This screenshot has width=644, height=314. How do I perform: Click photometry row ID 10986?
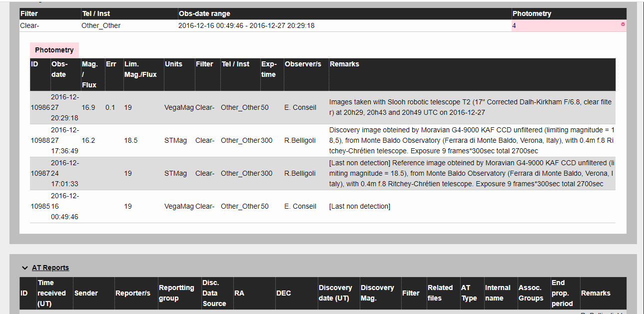coord(39,107)
